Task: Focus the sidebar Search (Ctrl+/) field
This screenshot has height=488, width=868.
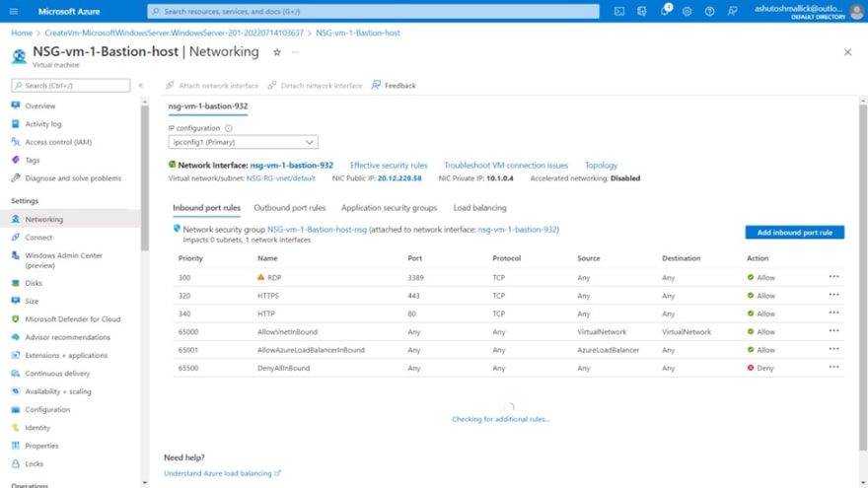Action: tap(70, 85)
